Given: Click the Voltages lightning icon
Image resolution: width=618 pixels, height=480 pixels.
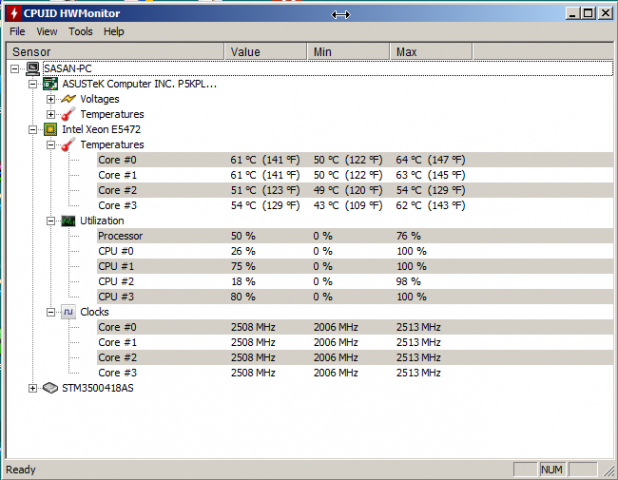Looking at the screenshot, I should coord(68,99).
